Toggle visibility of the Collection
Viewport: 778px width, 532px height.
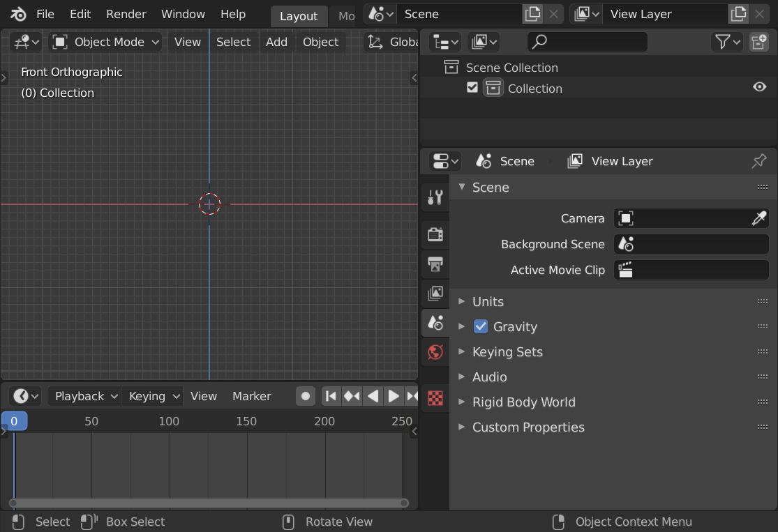click(x=760, y=86)
